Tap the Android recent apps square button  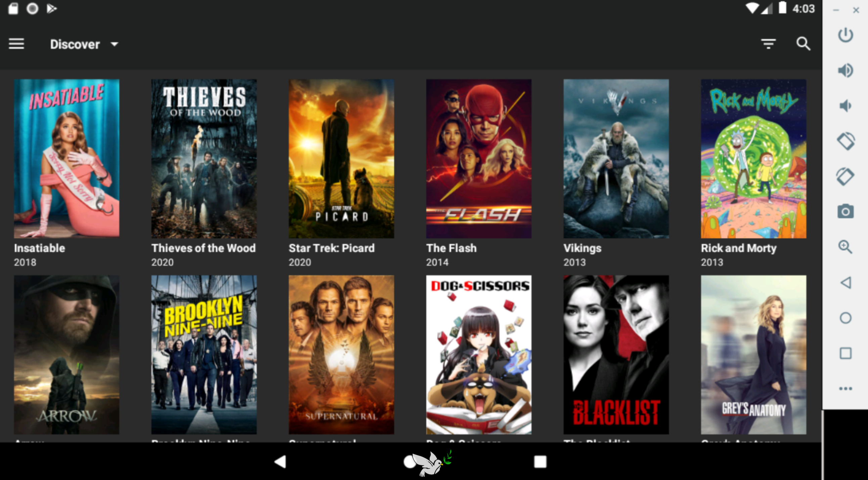[x=540, y=462]
